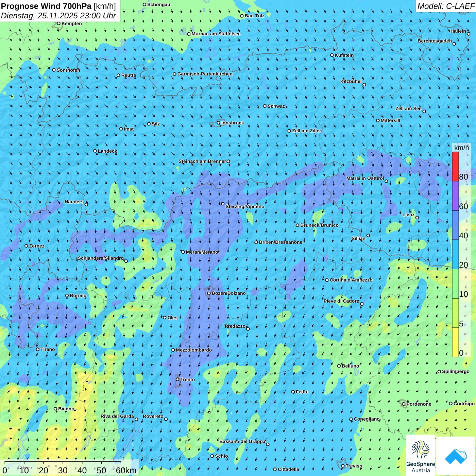Click the Hallein city marker circle
This screenshot has height=476, width=476.
[x=469, y=34]
